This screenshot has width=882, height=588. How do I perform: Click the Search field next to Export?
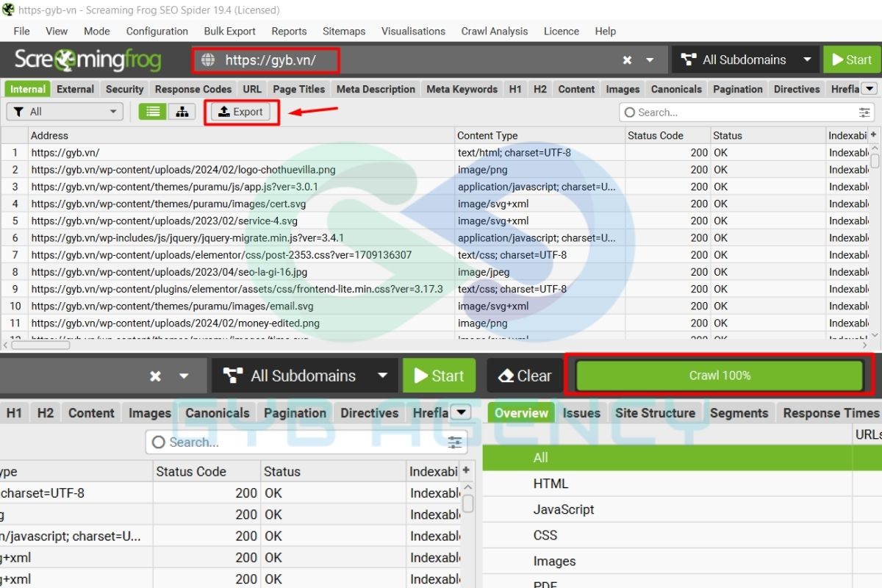747,112
